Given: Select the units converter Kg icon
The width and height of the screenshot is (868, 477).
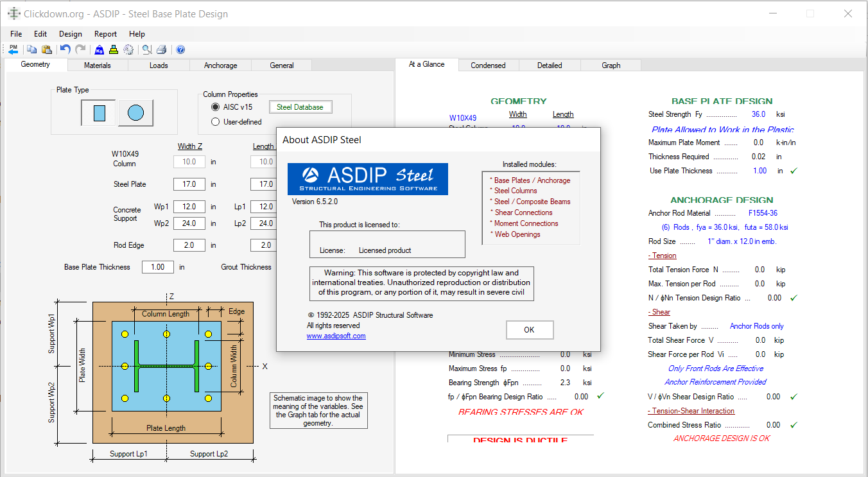Looking at the screenshot, I should tap(99, 49).
